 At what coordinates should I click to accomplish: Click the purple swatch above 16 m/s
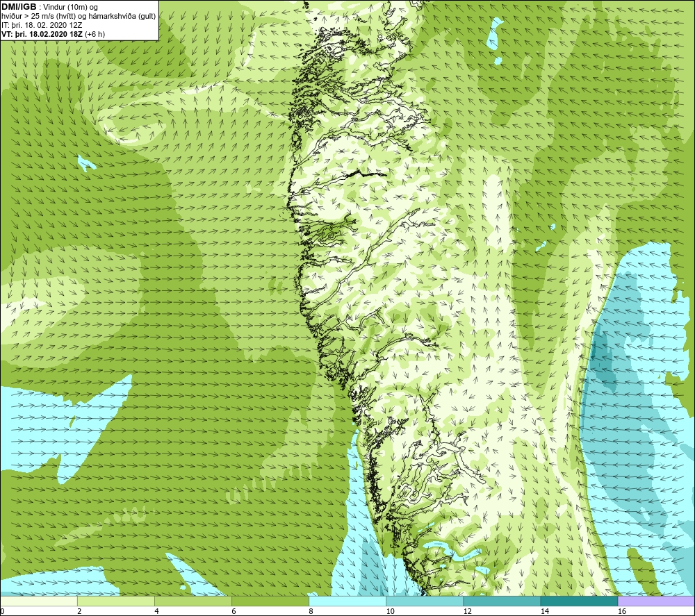pos(656,601)
